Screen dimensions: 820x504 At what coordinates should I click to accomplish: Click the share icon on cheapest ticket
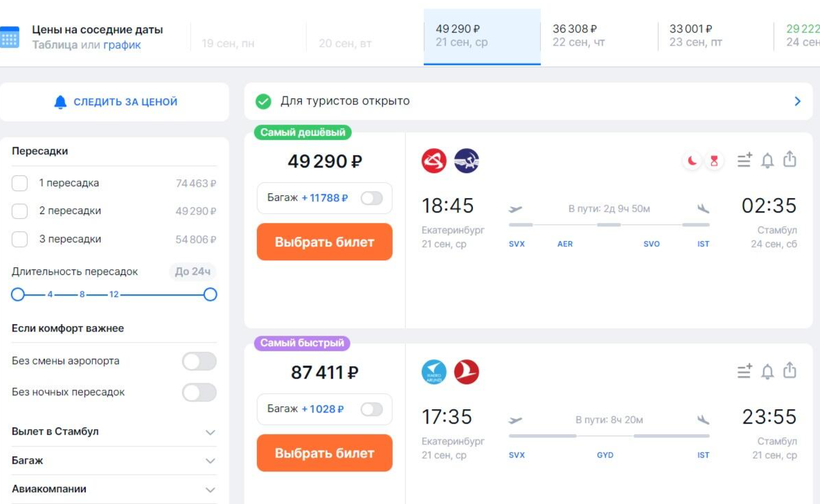click(790, 161)
